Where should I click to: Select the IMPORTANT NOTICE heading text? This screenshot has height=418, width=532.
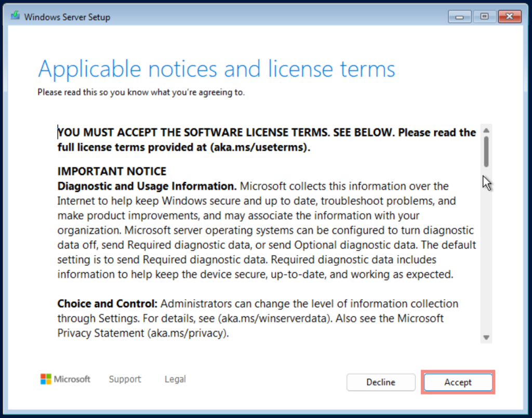point(112,171)
